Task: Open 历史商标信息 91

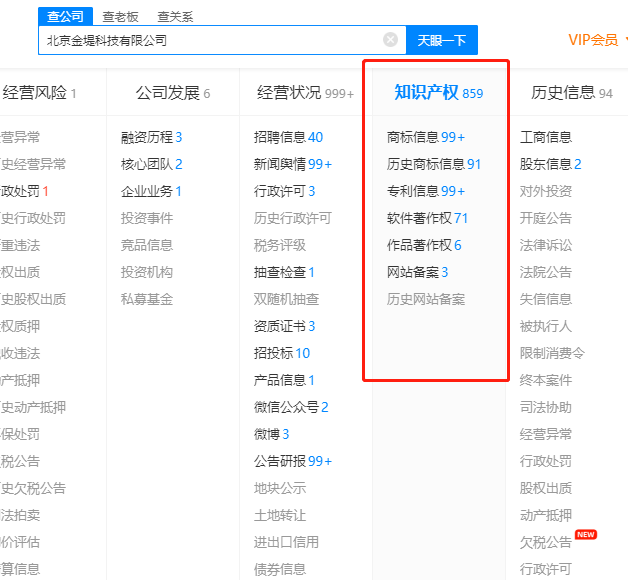Action: point(434,164)
